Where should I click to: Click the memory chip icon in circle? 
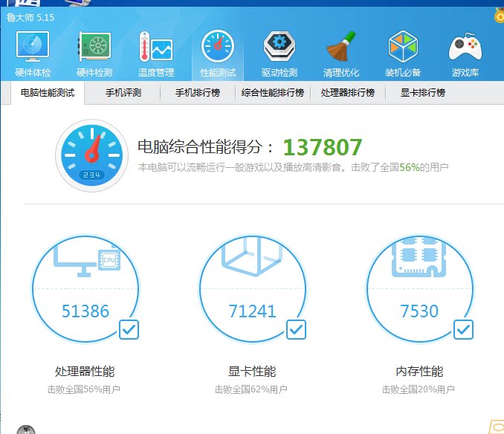(419, 257)
